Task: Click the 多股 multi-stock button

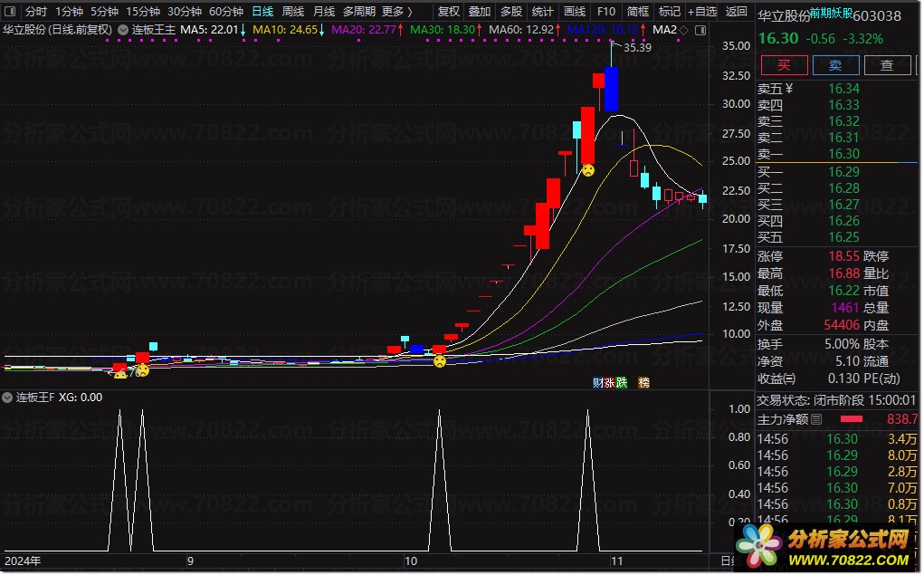Action: pos(511,11)
